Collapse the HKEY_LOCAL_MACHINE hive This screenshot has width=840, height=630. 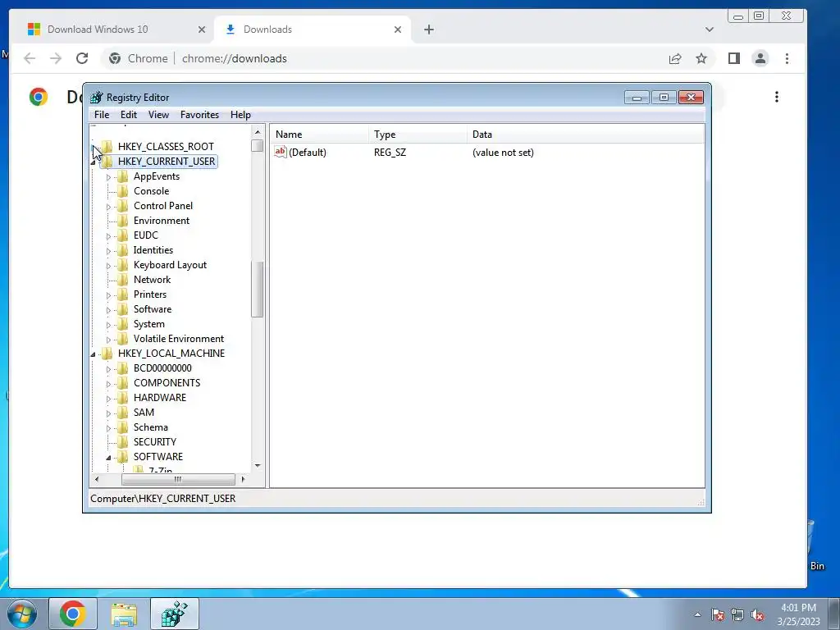click(x=94, y=354)
